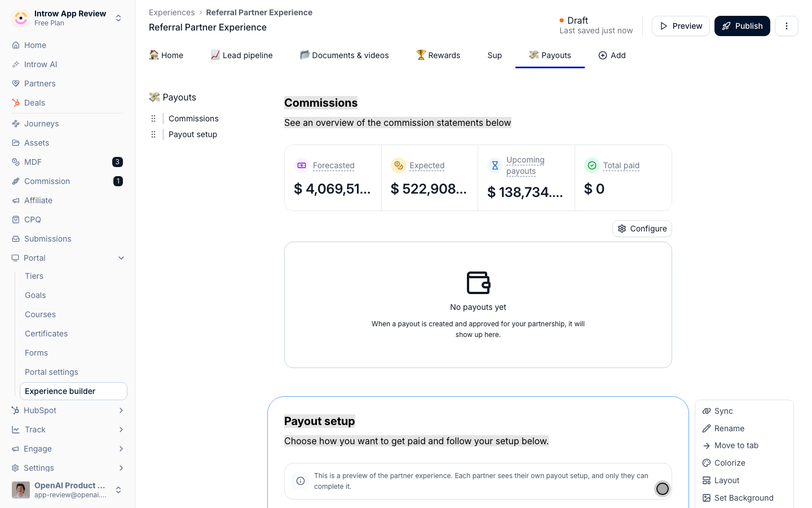This screenshot has width=812, height=508.
Task: Click the Home icon in the sidebar
Action: pyautogui.click(x=16, y=45)
